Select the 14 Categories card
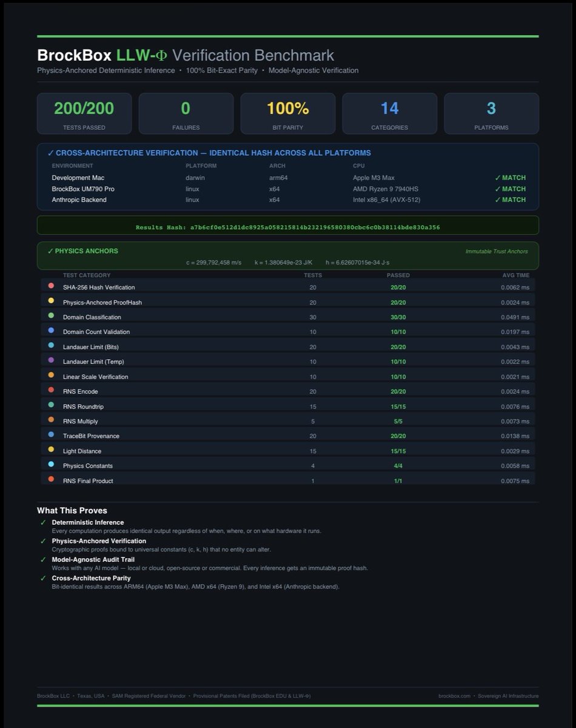 point(390,113)
